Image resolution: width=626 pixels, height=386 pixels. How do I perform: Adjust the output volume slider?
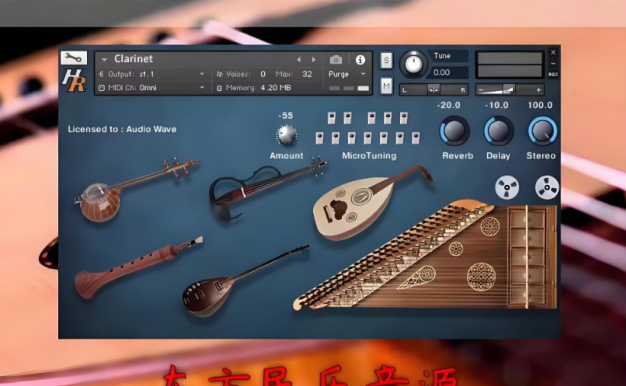pos(510,90)
